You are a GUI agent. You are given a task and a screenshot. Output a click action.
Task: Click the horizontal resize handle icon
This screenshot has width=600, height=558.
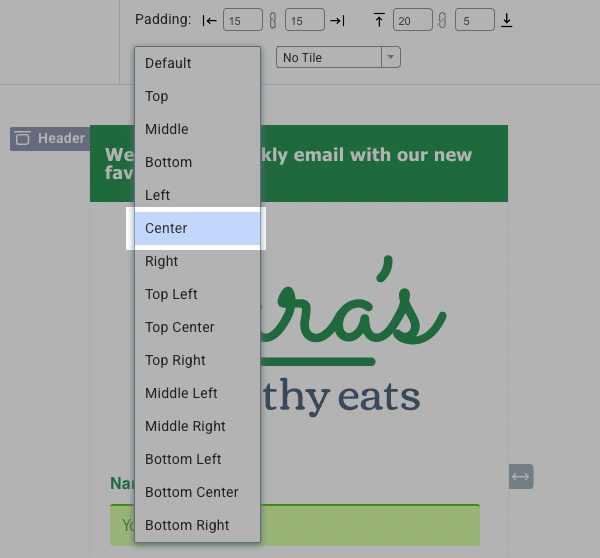pyautogui.click(x=520, y=477)
